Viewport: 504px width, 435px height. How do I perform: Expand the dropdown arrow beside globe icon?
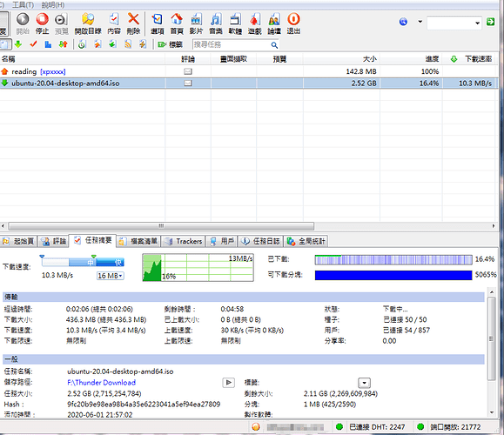click(420, 22)
